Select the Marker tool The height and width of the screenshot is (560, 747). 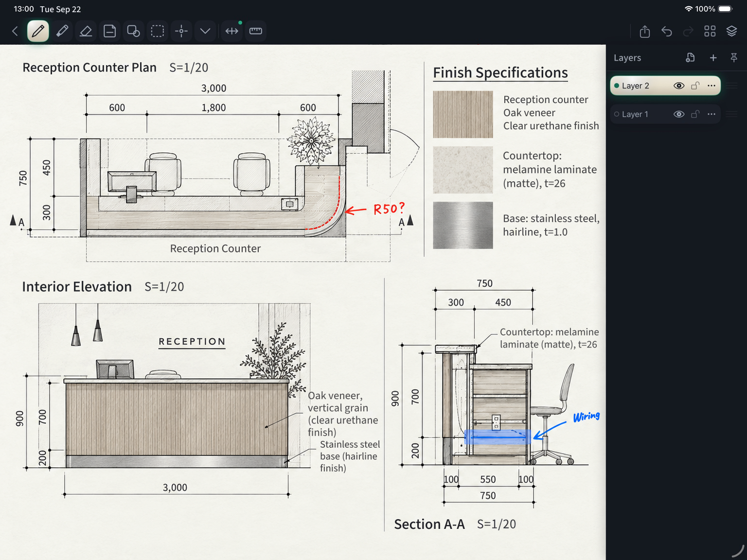62,31
